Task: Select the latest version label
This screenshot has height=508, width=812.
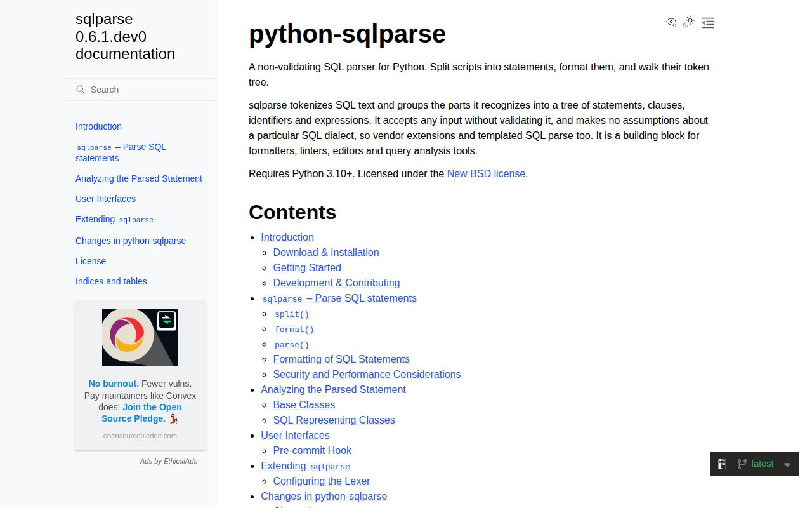Action: point(763,464)
